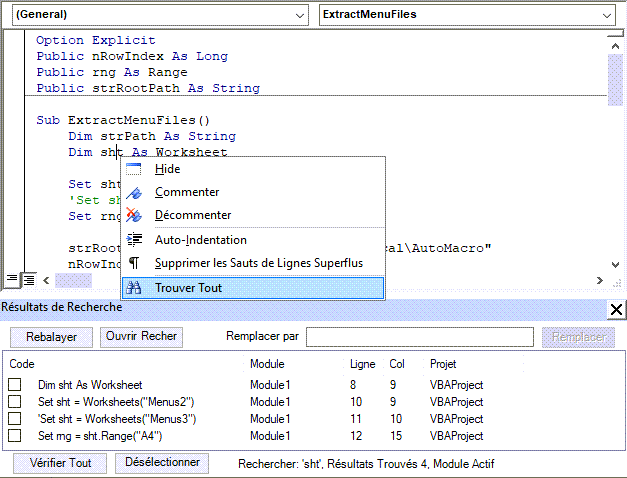Screen dimensions: 627x478
Task: Click the Auto-Indentation indent icon
Action: tap(134, 240)
